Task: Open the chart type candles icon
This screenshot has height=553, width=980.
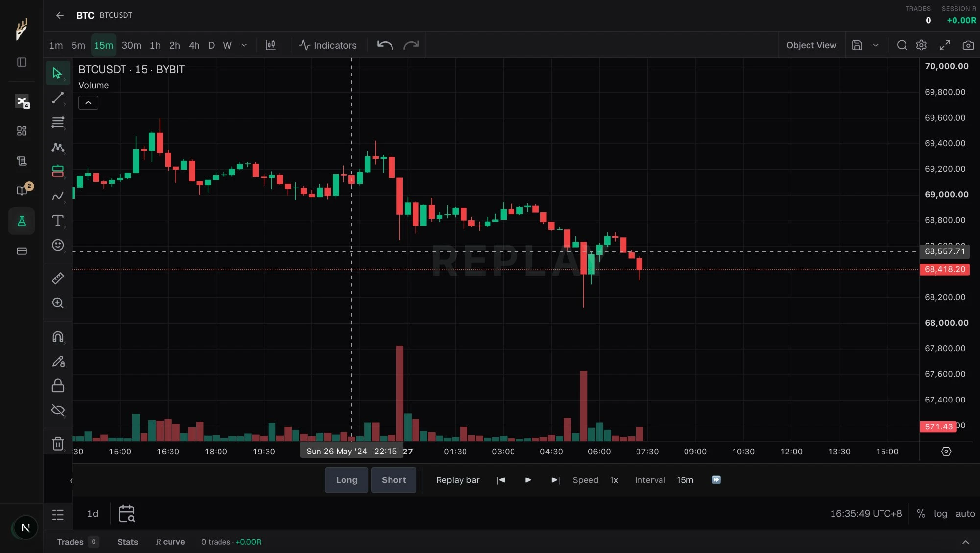Action: (270, 45)
